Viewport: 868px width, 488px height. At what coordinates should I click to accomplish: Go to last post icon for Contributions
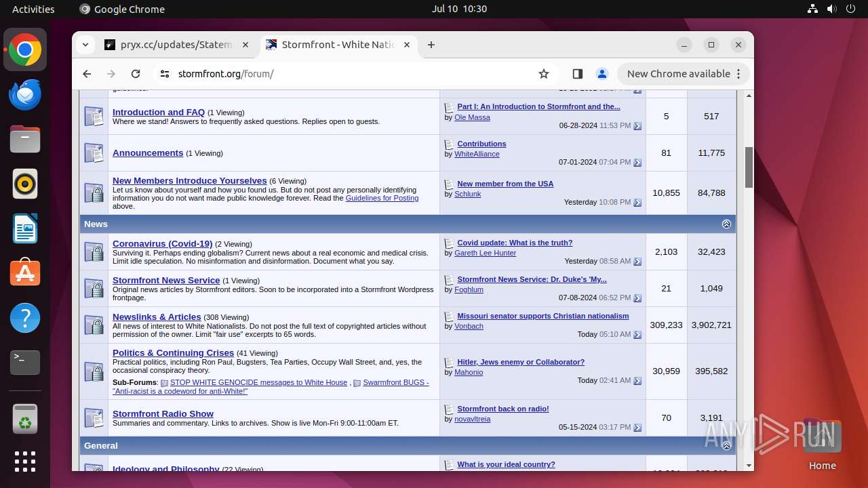(637, 163)
